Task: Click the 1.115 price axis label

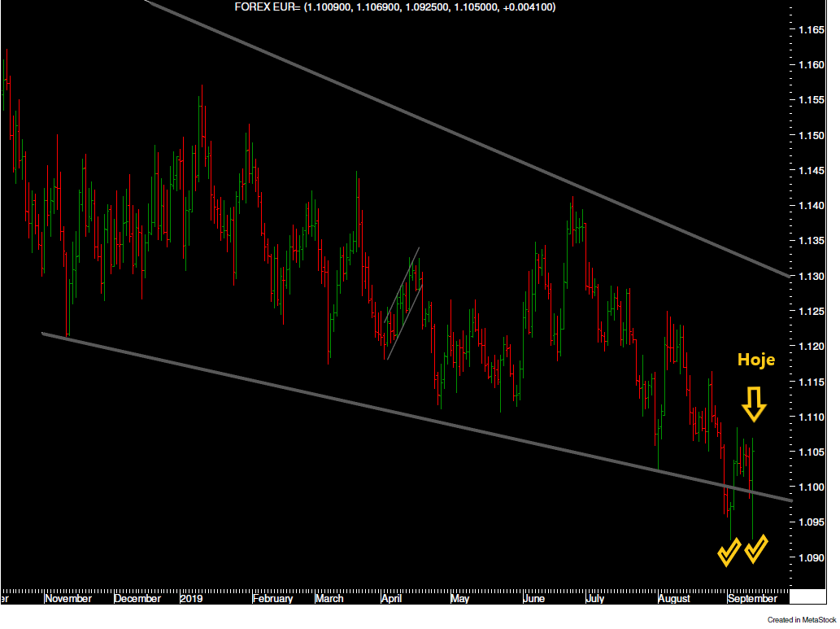Action: [812, 382]
